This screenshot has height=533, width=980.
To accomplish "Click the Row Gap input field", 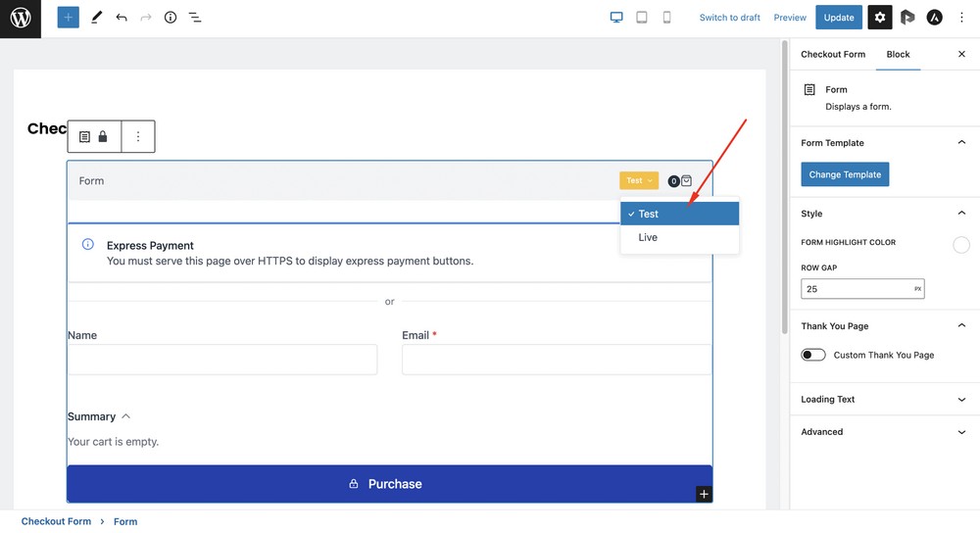I will point(856,289).
